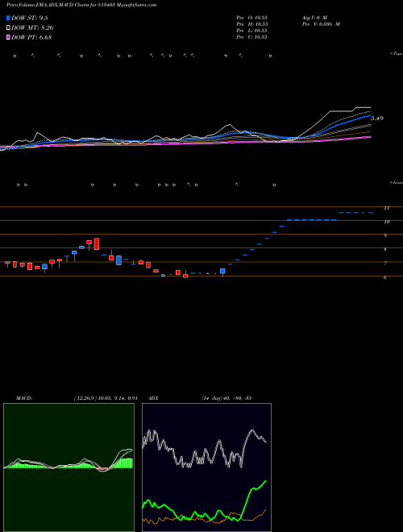Click the Pre L: 10.55 low value
The height and width of the screenshot is (532, 403).
[252, 31]
